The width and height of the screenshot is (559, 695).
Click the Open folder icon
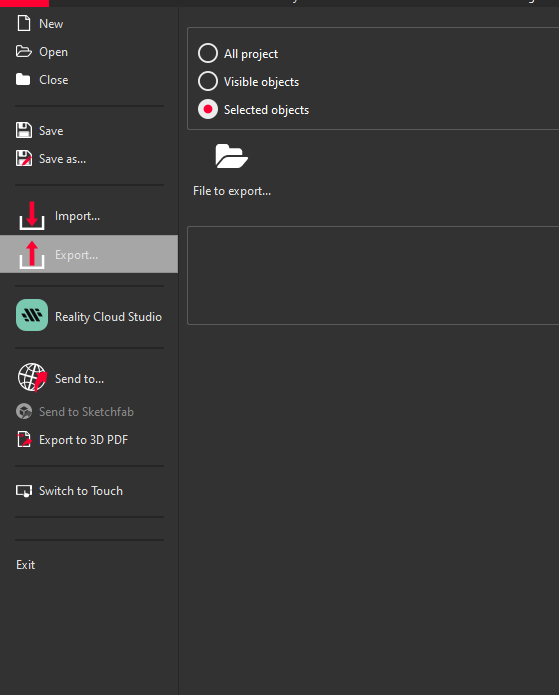24,51
